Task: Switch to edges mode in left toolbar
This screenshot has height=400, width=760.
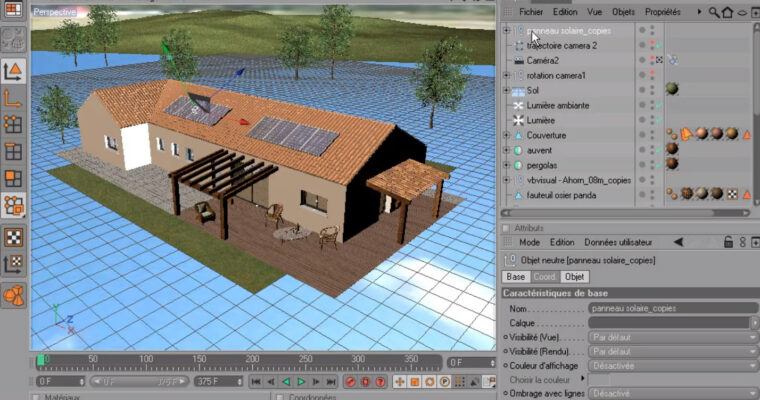Action: coord(13,152)
